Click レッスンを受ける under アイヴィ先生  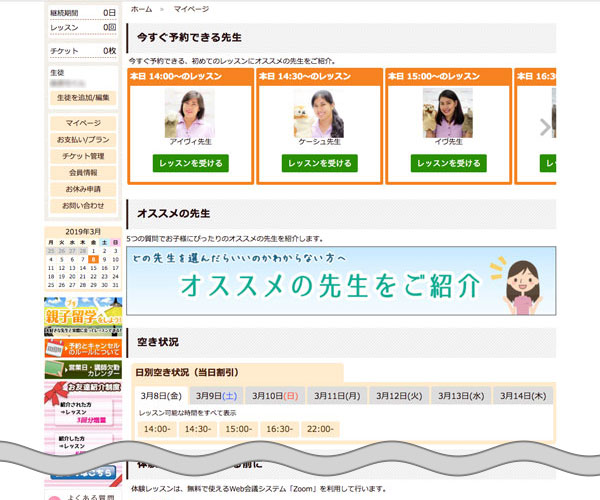pos(190,163)
